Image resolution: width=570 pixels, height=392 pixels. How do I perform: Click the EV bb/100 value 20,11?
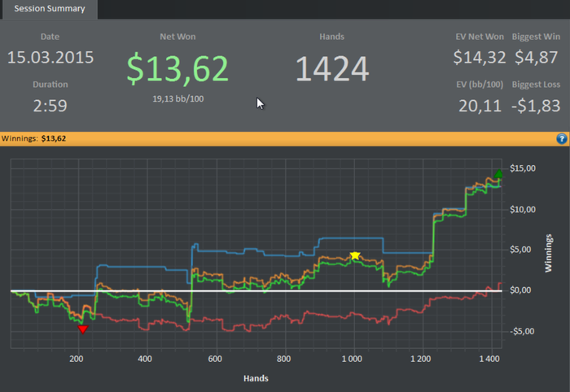[x=480, y=106]
